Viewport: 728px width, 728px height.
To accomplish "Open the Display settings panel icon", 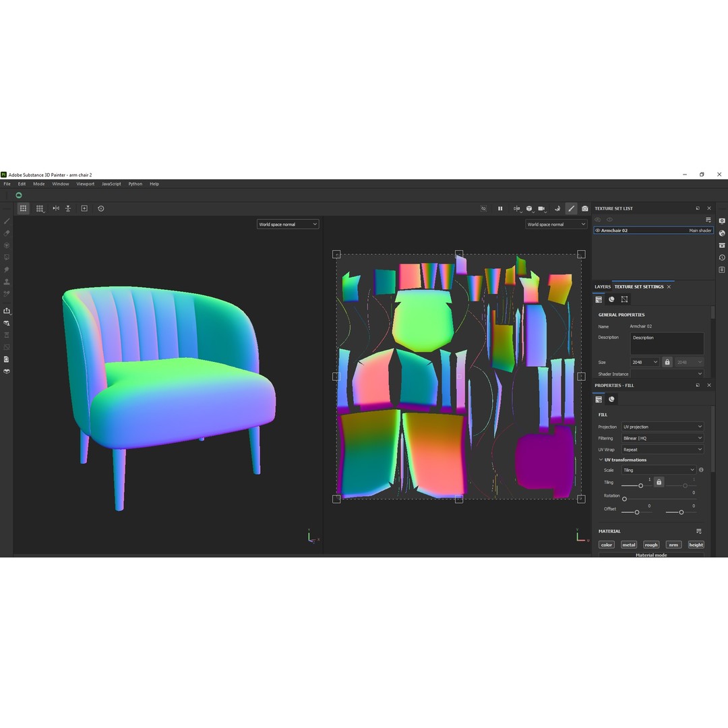I will coord(722,221).
